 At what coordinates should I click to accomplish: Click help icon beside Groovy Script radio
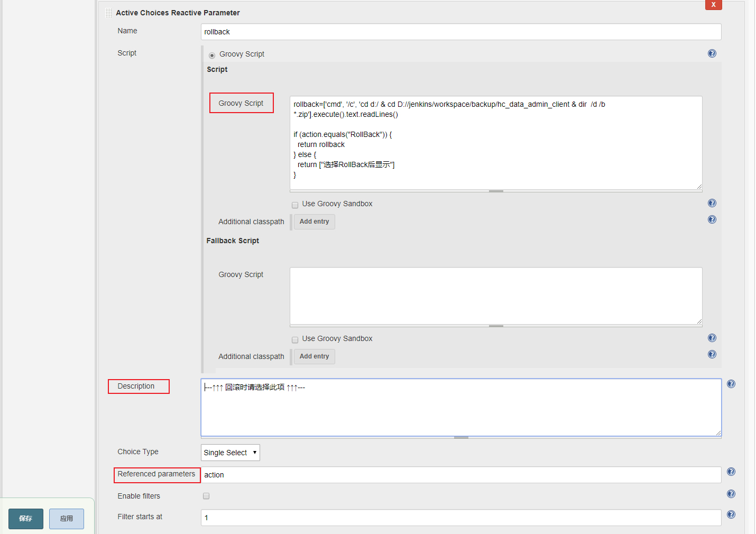[x=712, y=53]
